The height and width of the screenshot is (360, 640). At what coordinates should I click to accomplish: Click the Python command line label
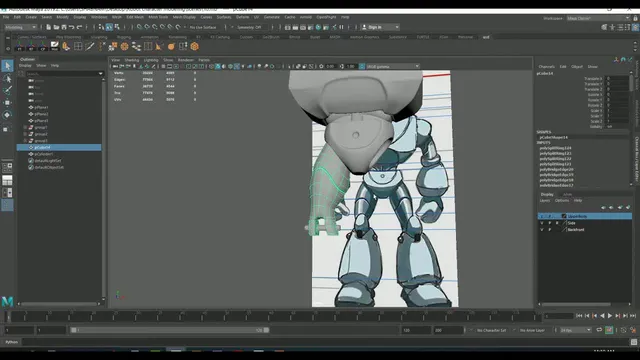tap(11, 342)
